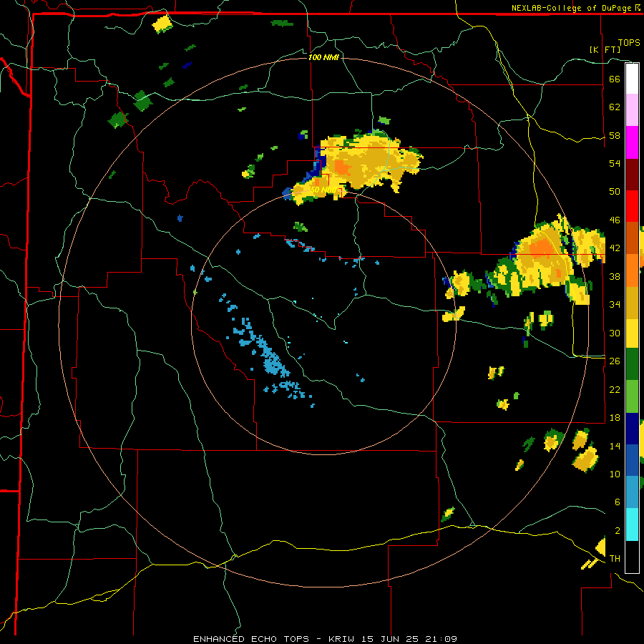644x644 pixels.
Task: Click the 2 legend value
Action: pos(617,531)
